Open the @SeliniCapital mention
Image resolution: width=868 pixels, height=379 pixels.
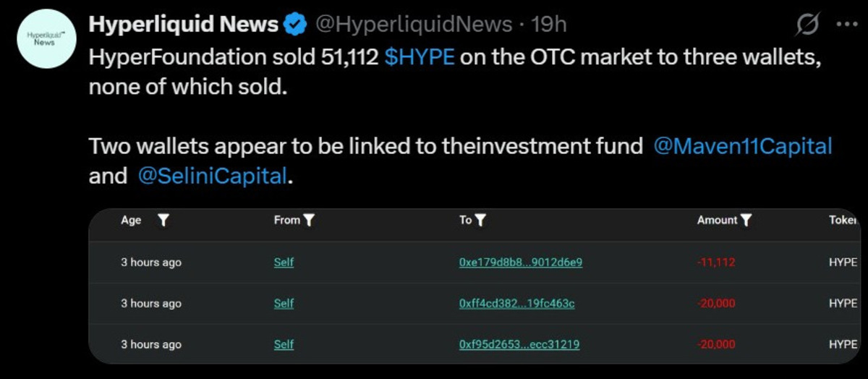pos(212,176)
